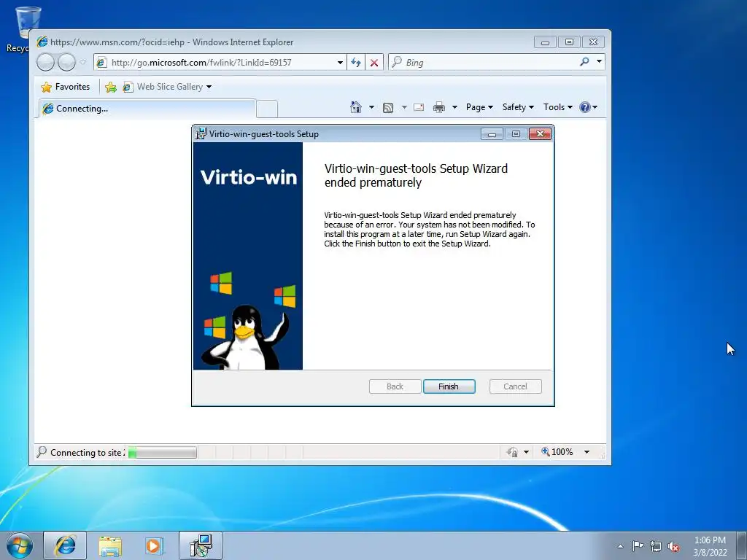747x560 pixels.
Task: Click the search magnifier icon
Action: pyautogui.click(x=584, y=61)
